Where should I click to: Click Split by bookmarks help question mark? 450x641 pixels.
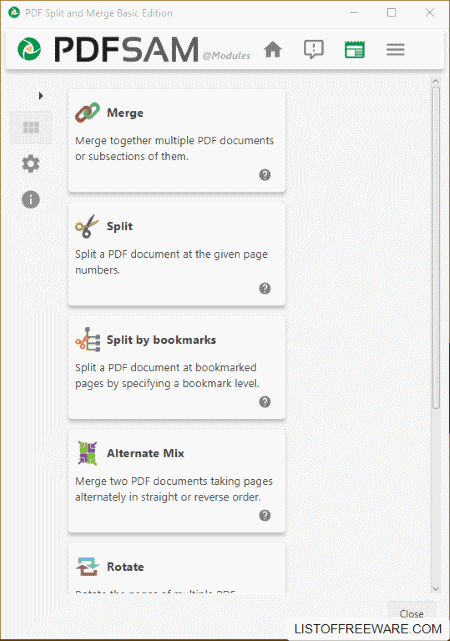point(265,402)
